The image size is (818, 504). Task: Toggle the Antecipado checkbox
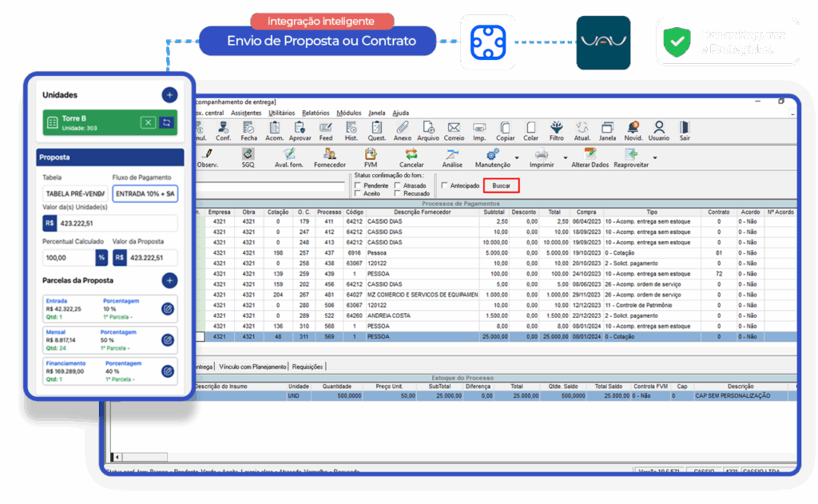coord(444,185)
